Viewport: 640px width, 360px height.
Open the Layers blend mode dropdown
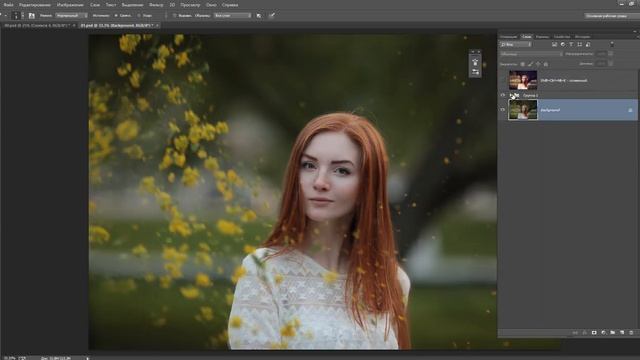[x=531, y=54]
